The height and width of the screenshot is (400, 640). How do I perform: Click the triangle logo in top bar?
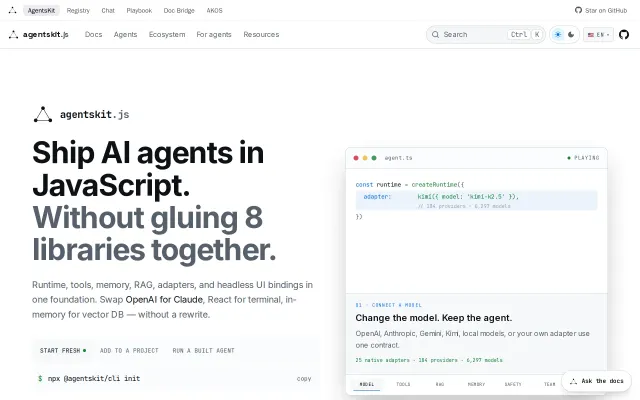point(13,10)
